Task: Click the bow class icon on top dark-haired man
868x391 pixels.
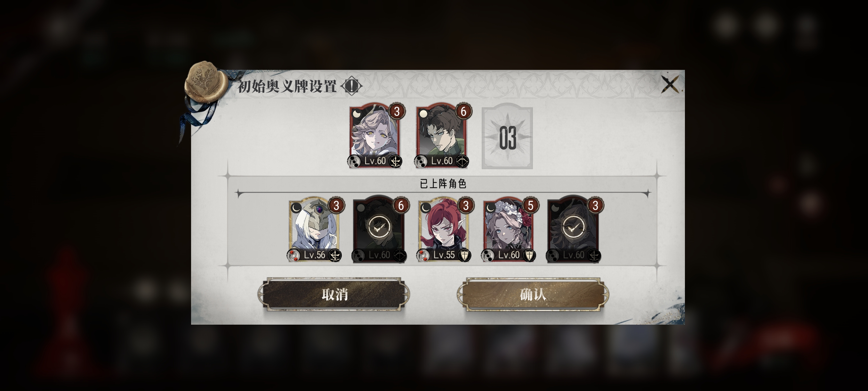Action: pyautogui.click(x=462, y=161)
